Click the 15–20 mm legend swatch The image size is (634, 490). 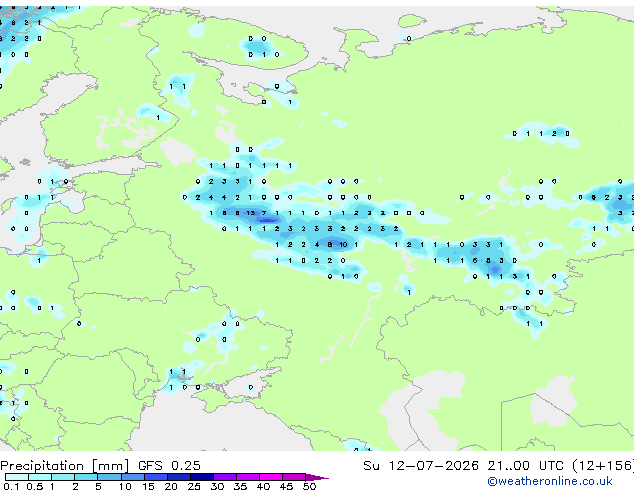[x=156, y=477]
